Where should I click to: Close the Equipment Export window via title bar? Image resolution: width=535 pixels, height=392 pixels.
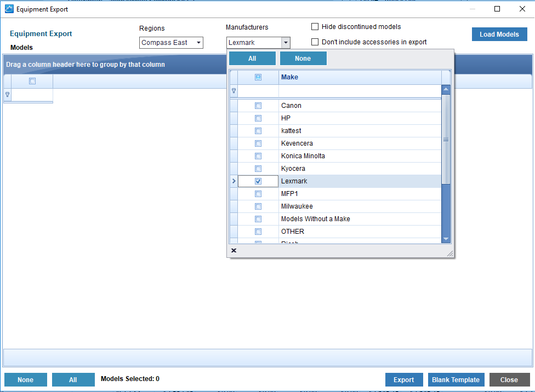click(x=522, y=9)
